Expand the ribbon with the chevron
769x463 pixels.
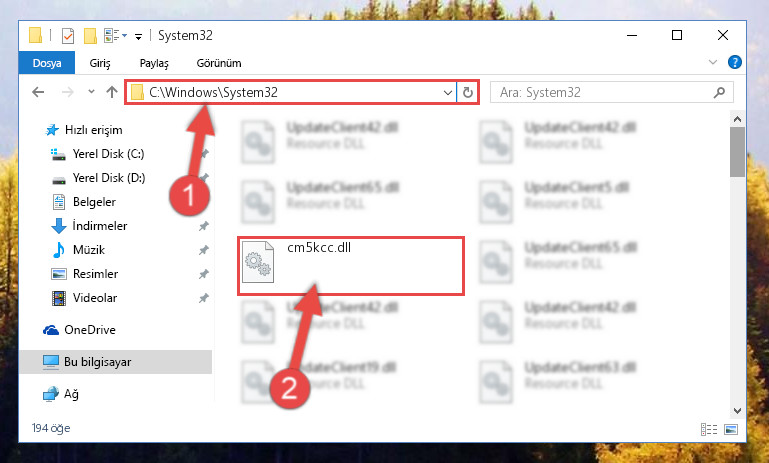pyautogui.click(x=713, y=62)
